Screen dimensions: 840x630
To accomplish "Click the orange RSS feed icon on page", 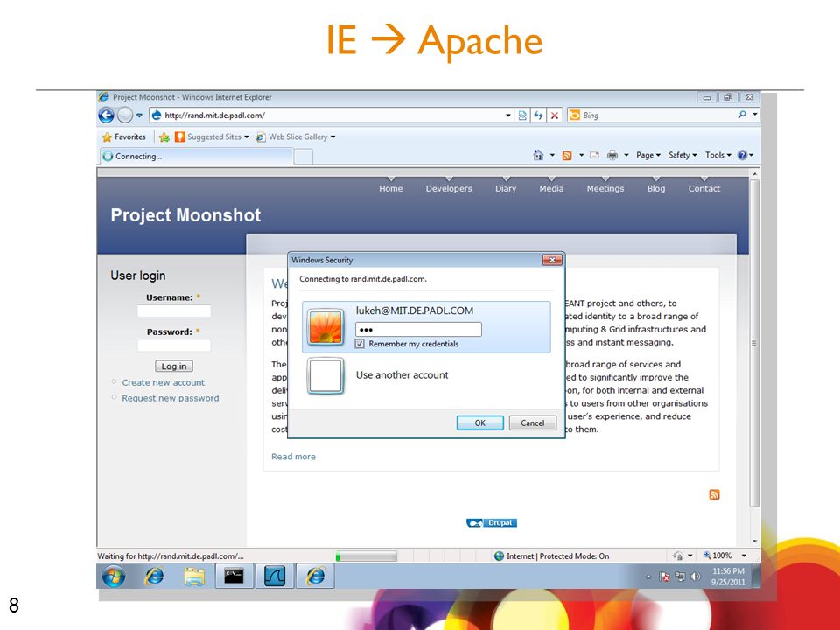I will point(714,494).
